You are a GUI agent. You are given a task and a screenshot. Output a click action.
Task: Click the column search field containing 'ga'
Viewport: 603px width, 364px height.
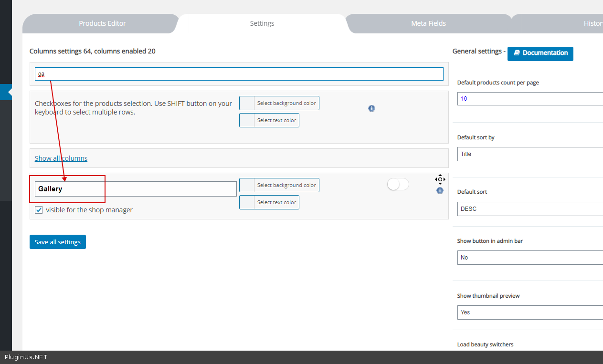tap(239, 74)
